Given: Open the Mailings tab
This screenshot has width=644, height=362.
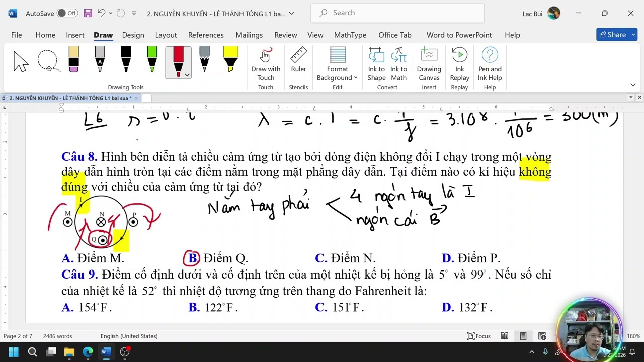Looking at the screenshot, I should pos(249,35).
